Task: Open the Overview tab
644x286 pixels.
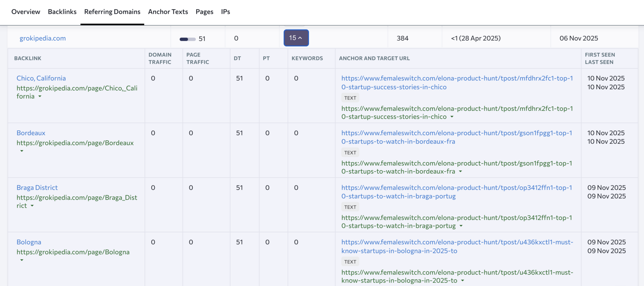Action: [26, 12]
